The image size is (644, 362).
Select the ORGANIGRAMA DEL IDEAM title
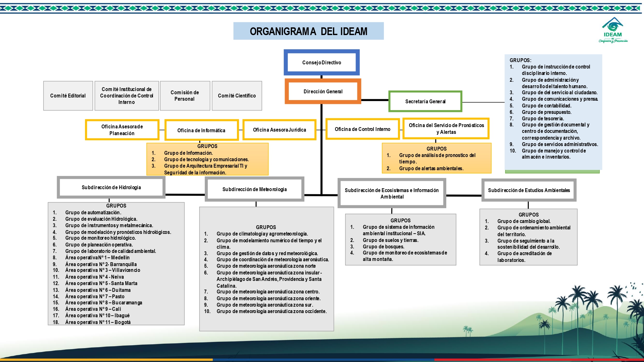pyautogui.click(x=308, y=31)
